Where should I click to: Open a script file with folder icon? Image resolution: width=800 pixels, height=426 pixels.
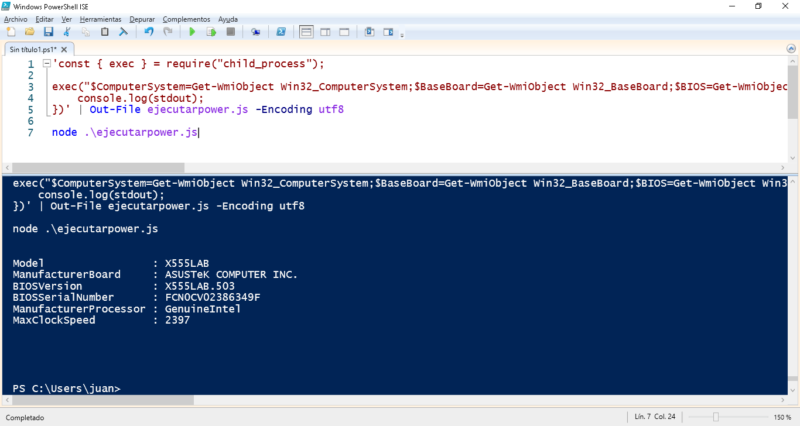point(30,32)
